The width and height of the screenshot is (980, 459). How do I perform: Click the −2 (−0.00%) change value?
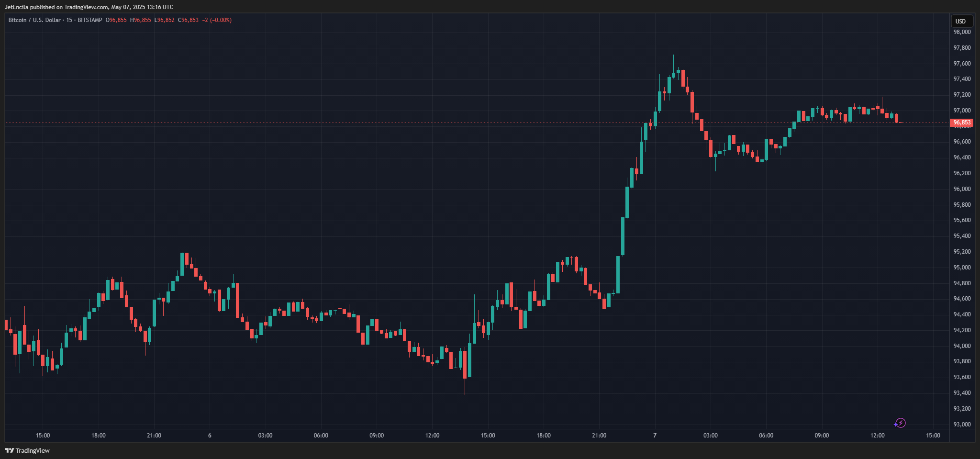[217, 20]
